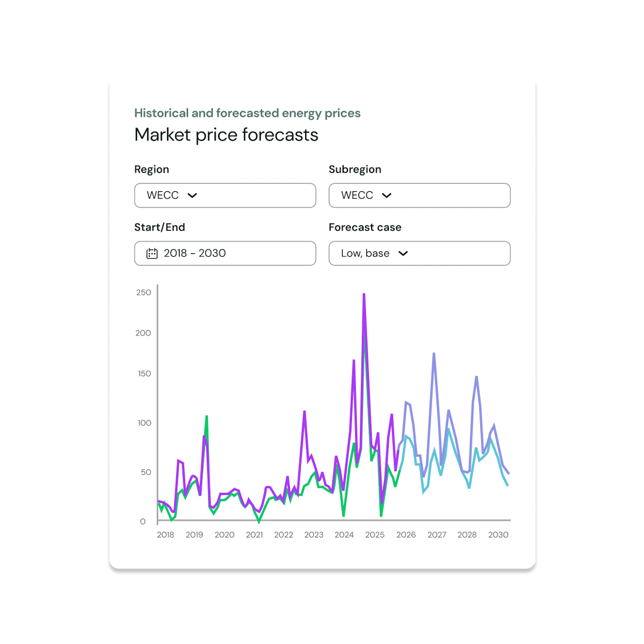Click the 200 y-axis value
Image resolution: width=644 pixels, height=644 pixels.
click(143, 333)
